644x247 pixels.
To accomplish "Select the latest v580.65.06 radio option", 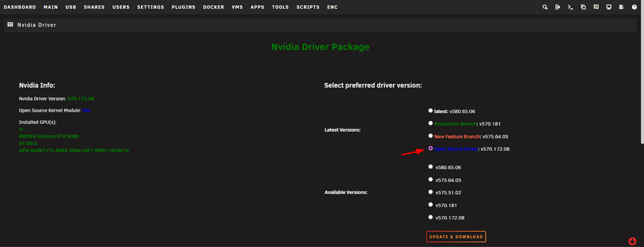I will coord(430,110).
